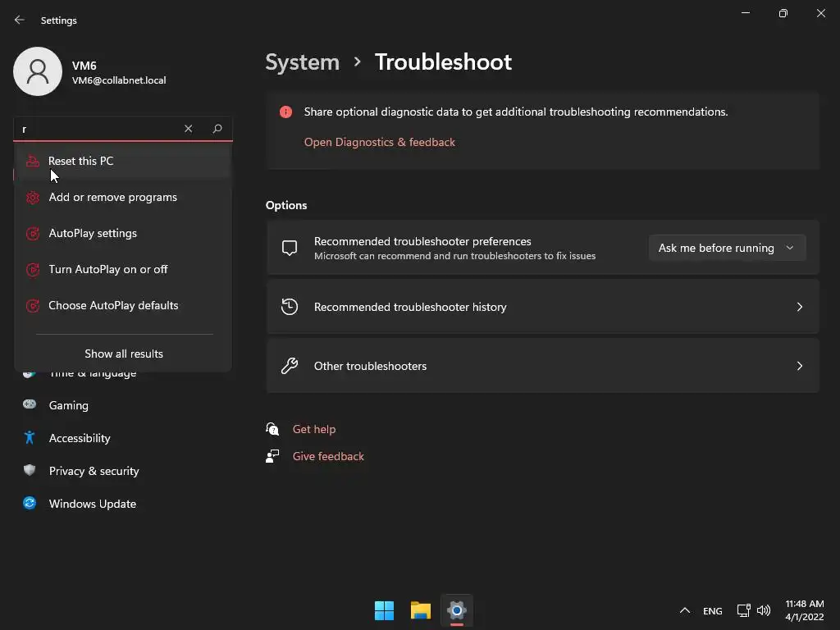Click the Choose AutoPlay defaults icon
This screenshot has height=630, width=840.
(33, 305)
